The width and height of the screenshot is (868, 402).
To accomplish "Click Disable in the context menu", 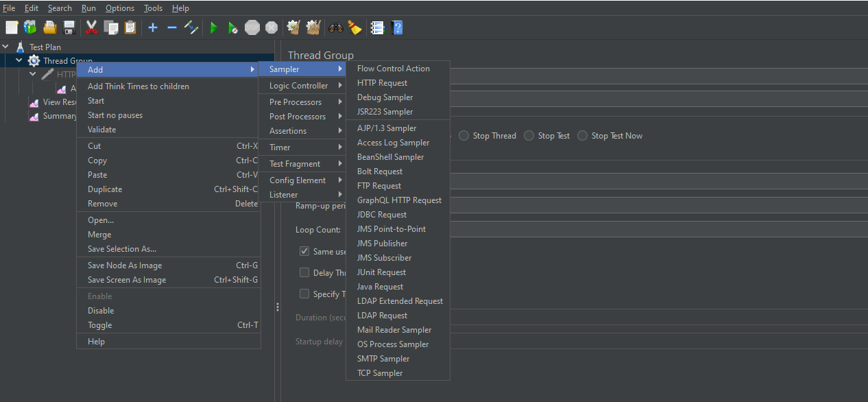I will (x=169, y=311).
